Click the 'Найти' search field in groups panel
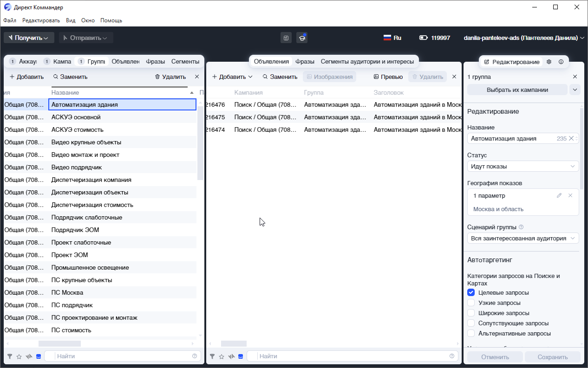Screen dimensions: 588x368 (x=123, y=356)
